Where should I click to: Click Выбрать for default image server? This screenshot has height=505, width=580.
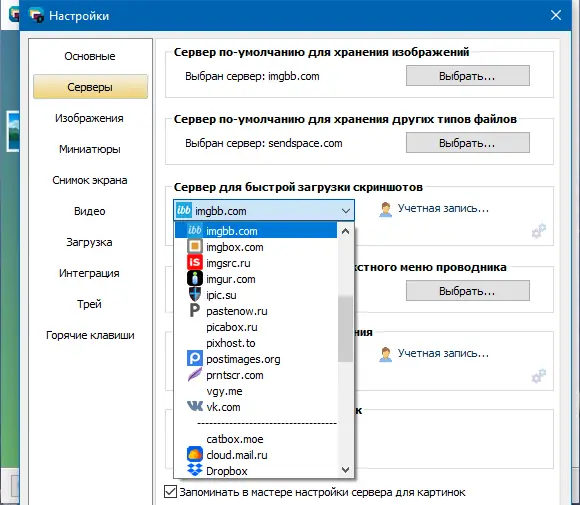[x=468, y=76]
